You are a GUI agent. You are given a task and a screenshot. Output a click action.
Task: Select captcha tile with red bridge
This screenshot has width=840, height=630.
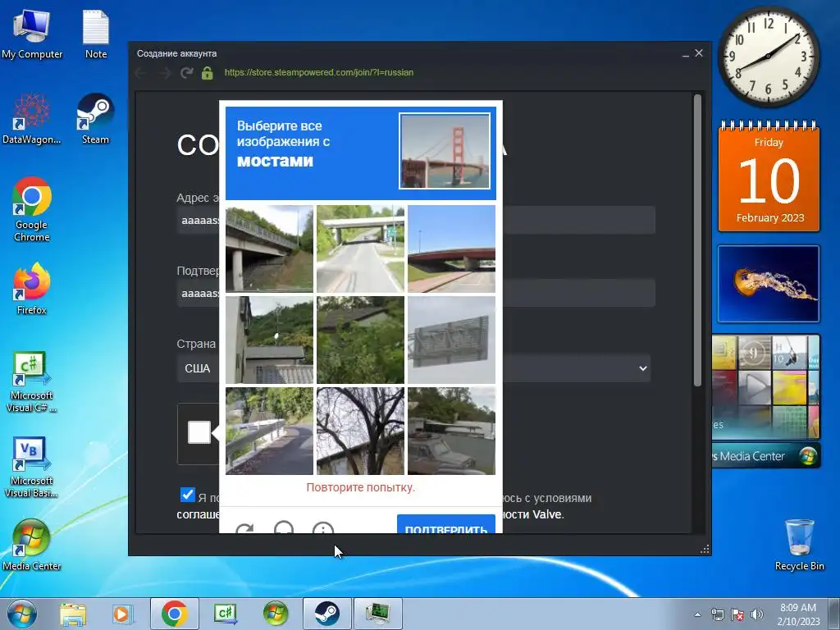452,249
